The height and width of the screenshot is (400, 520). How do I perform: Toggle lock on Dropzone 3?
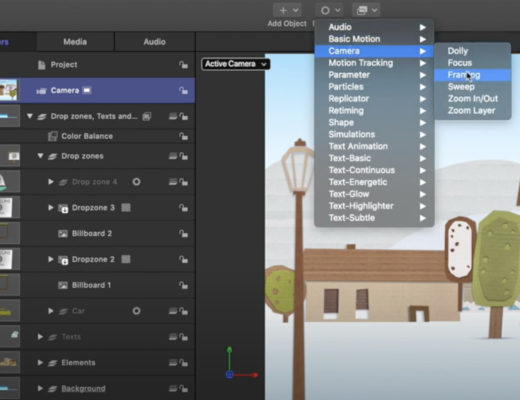[x=183, y=208]
